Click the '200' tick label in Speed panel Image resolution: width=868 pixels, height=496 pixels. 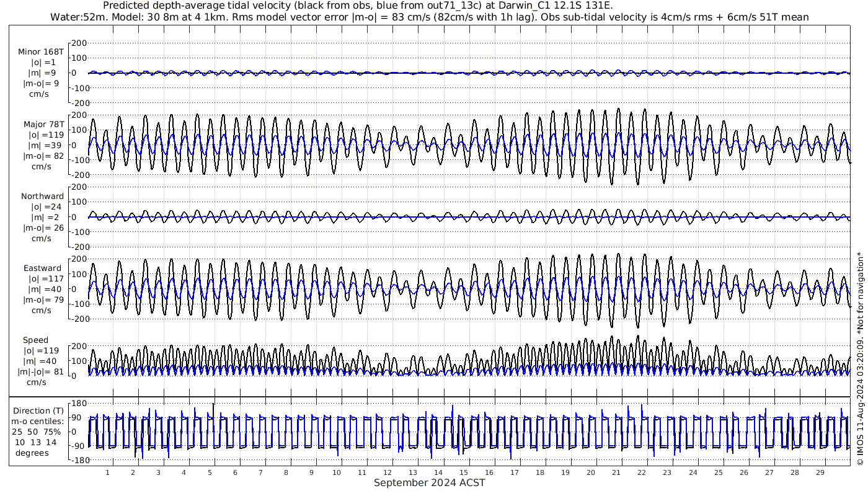click(78, 346)
